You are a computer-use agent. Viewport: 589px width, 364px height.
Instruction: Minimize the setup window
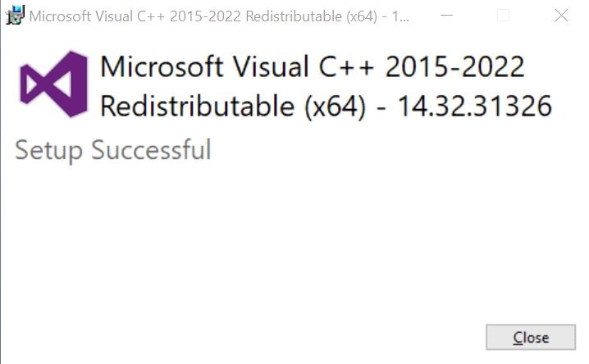click(445, 16)
